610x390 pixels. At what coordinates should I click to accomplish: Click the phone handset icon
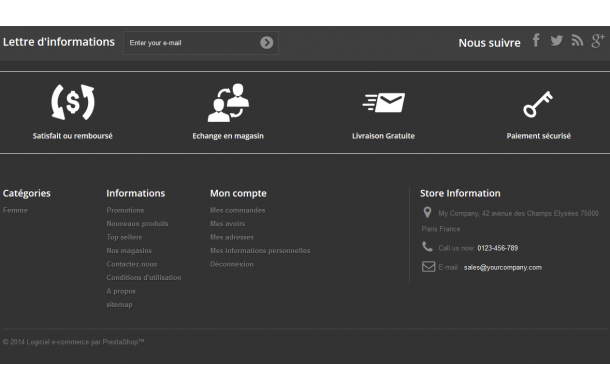427,247
